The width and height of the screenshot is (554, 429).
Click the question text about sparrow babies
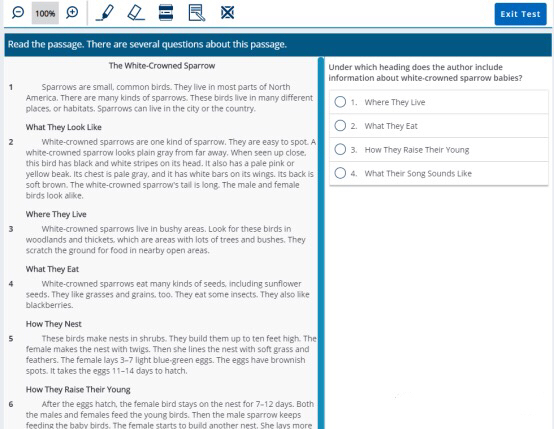(425, 72)
